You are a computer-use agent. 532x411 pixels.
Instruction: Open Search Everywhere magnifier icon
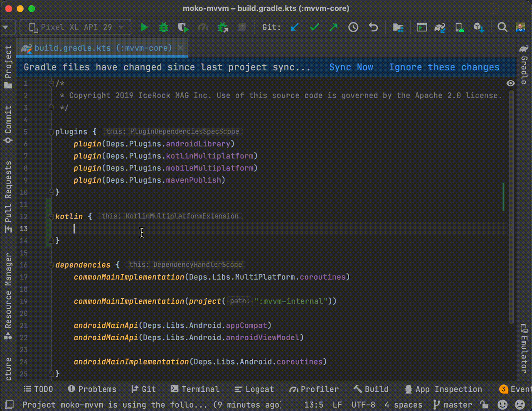coord(502,27)
